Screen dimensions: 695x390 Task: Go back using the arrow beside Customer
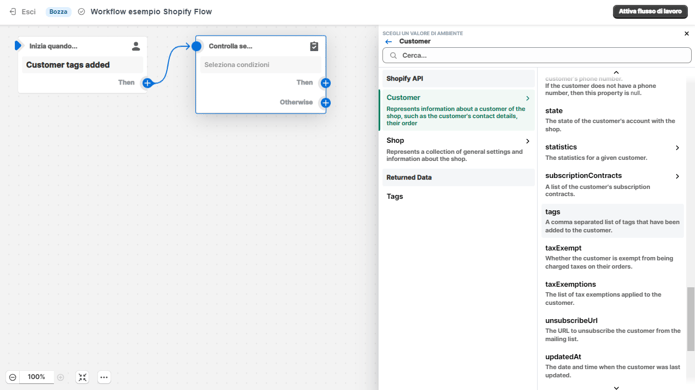click(x=389, y=42)
